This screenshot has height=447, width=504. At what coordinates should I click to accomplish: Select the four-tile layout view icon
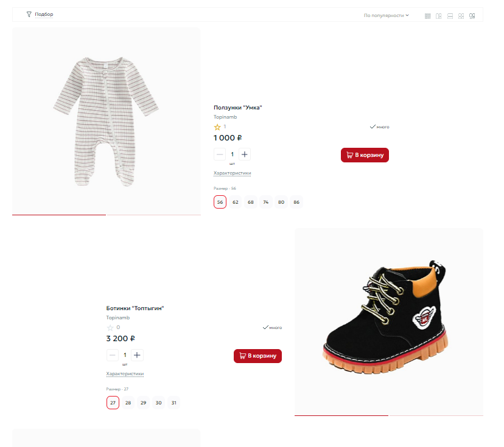(461, 16)
